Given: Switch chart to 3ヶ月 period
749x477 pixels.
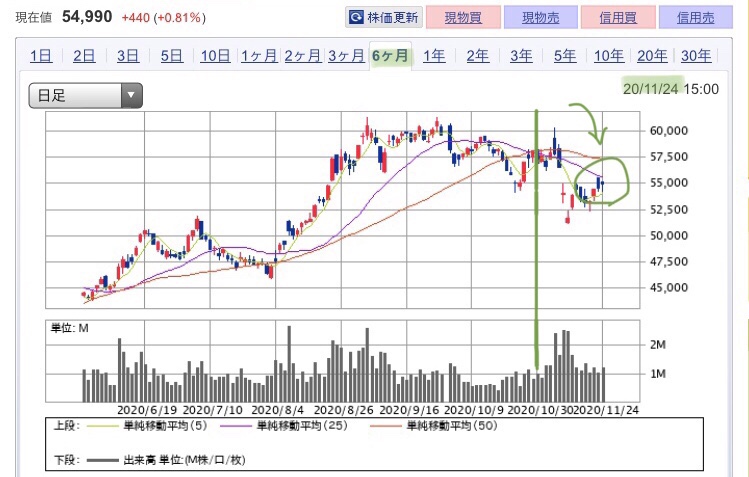Looking at the screenshot, I should point(346,56).
